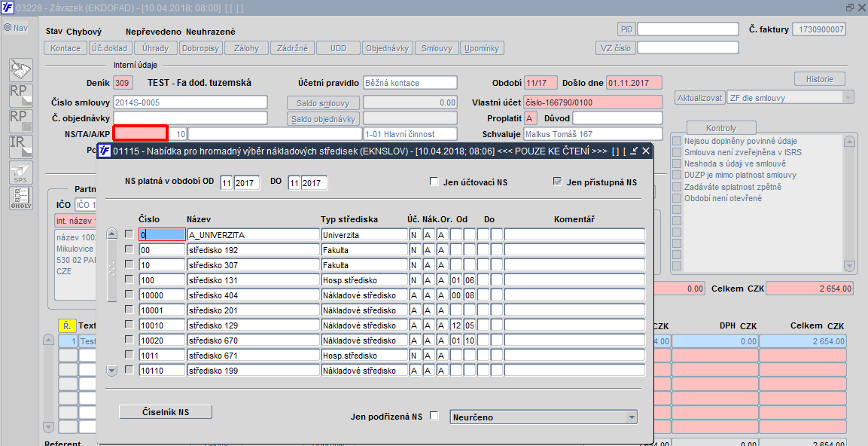This screenshot has height=446, width=868.
Task: Click the NS list scroll-down arrow
Action: (112, 371)
